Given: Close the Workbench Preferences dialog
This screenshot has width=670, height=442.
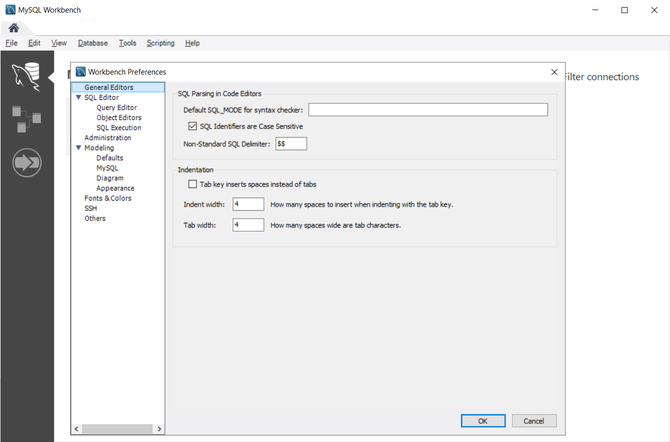Looking at the screenshot, I should pyautogui.click(x=554, y=72).
